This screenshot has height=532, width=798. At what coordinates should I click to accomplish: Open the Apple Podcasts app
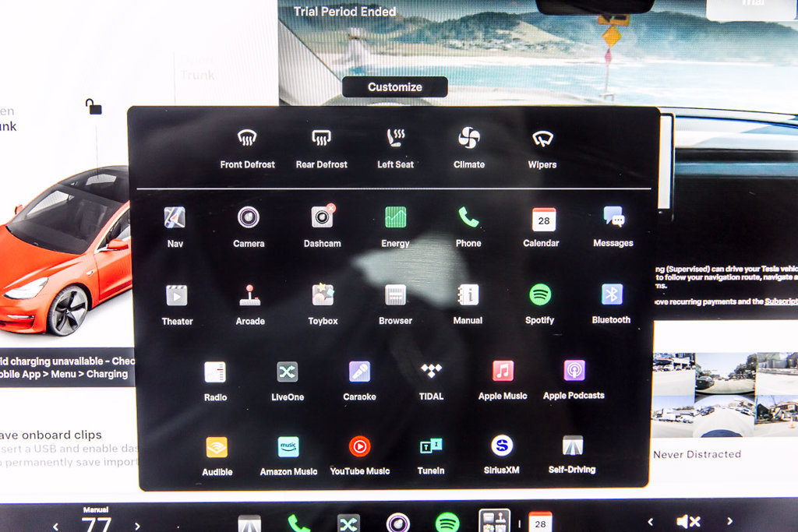[x=574, y=370]
